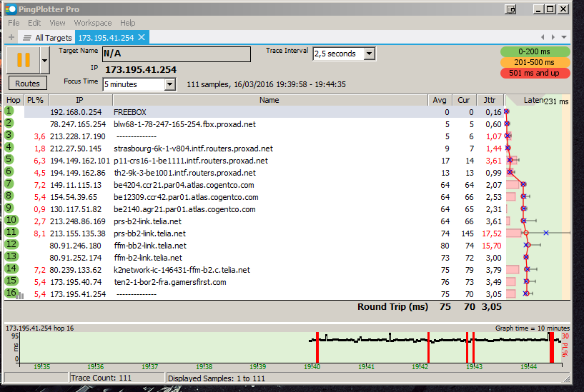
Task: Click the compact view icon in title bar
Action: coord(510,9)
